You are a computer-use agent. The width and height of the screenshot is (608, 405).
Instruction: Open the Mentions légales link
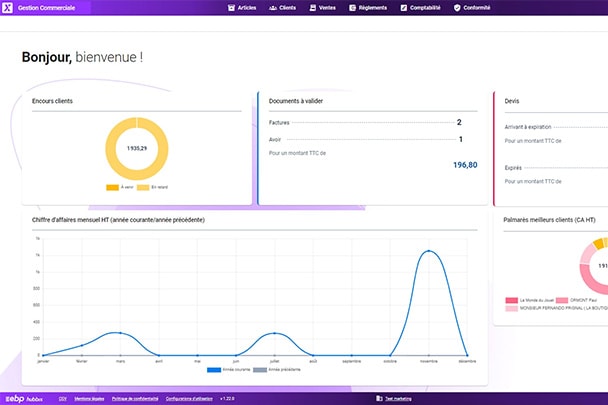click(89, 399)
